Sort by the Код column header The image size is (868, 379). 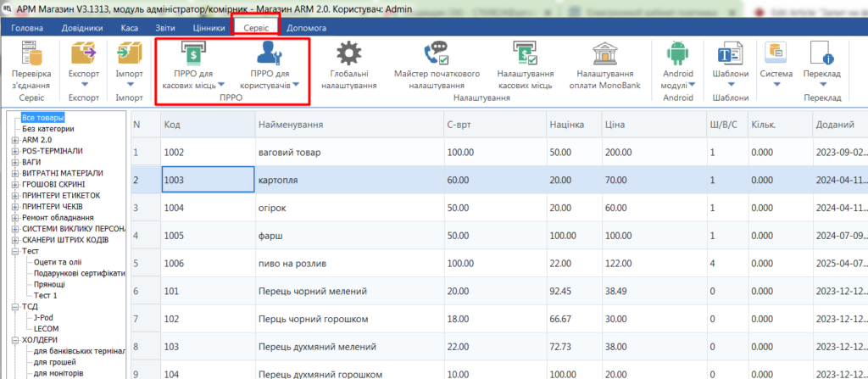coord(209,125)
